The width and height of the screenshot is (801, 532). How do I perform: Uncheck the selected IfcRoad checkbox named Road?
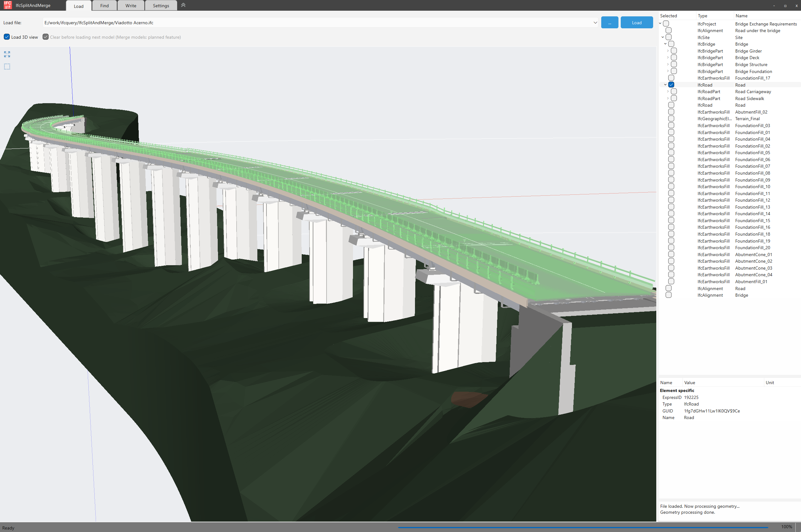[x=671, y=85]
